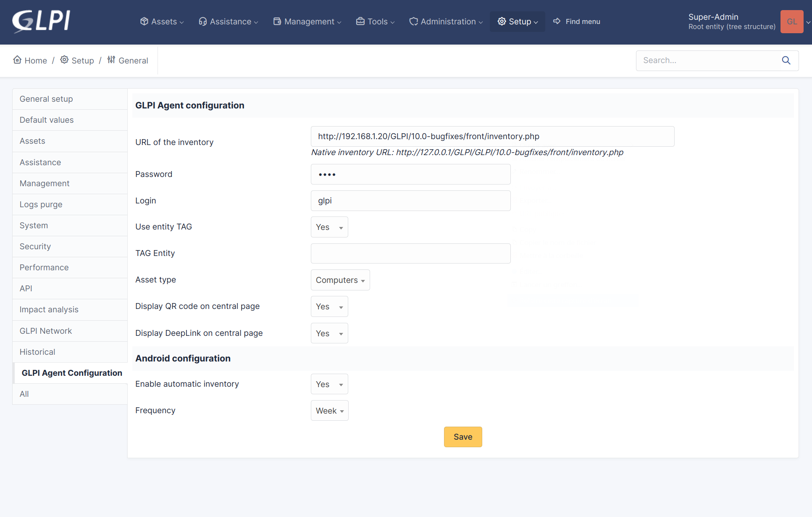
Task: Focus the Password field
Action: tap(410, 174)
